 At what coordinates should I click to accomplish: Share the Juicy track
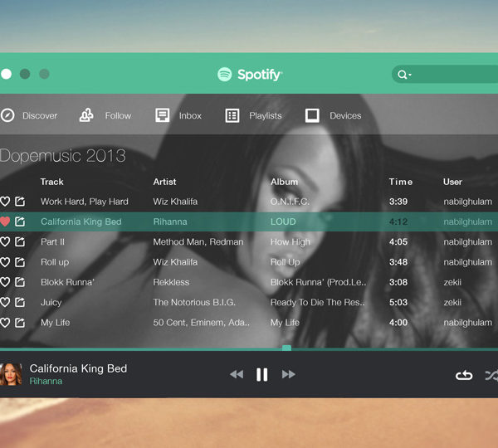tap(20, 302)
